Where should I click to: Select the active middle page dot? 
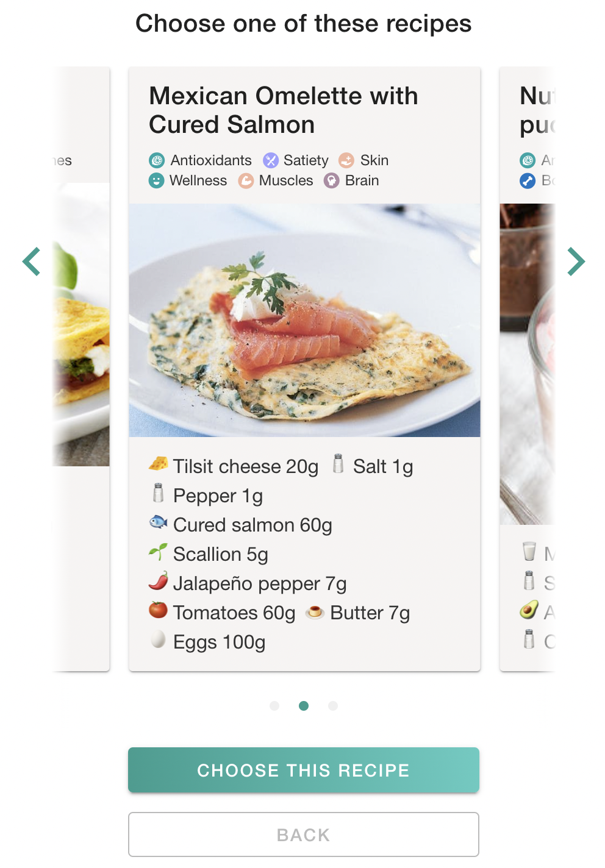[304, 706]
